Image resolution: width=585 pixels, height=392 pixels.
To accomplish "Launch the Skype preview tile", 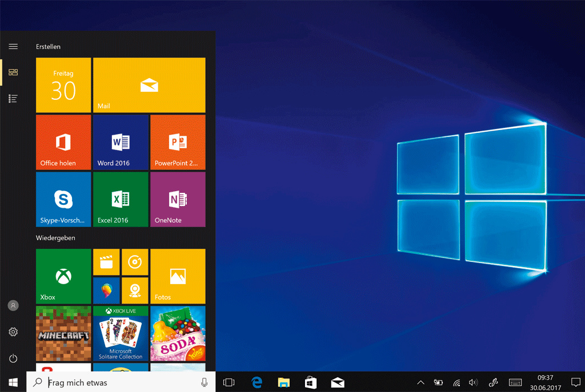I will [63, 199].
